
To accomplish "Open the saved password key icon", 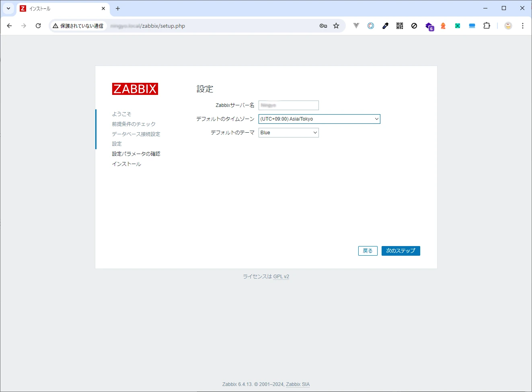I will (x=323, y=26).
